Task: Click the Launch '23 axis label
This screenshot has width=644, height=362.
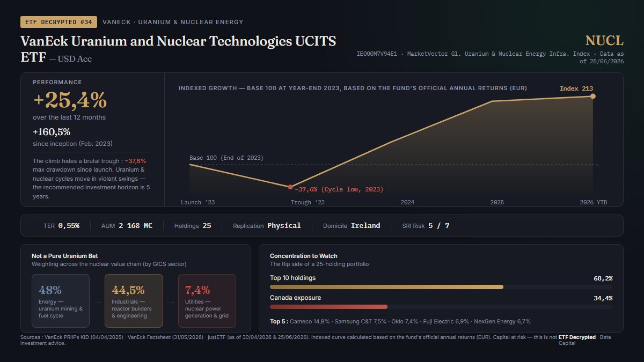Action: click(x=198, y=202)
